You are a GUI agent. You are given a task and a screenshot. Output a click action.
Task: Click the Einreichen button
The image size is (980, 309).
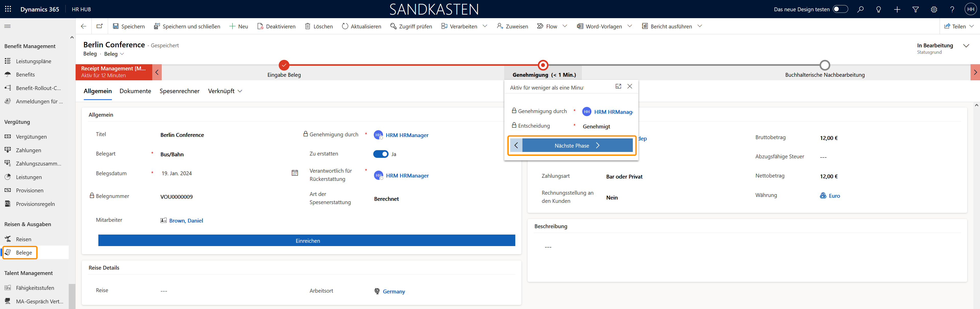tap(307, 240)
